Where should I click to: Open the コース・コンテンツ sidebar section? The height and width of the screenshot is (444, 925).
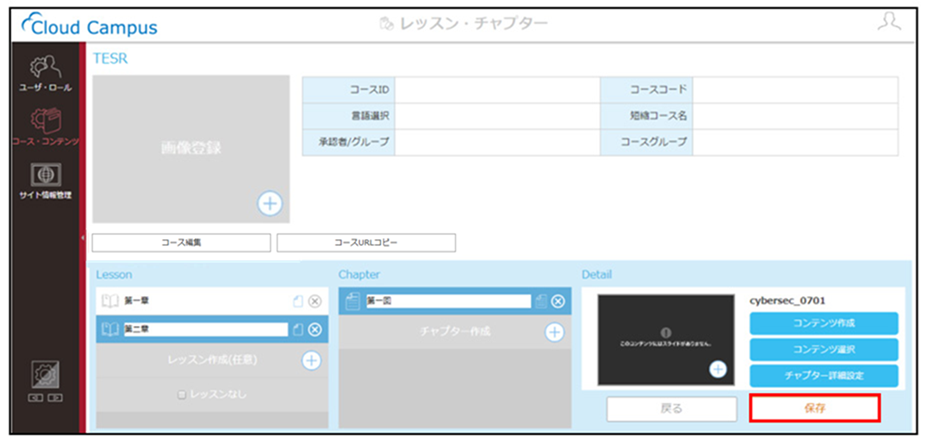[44, 127]
